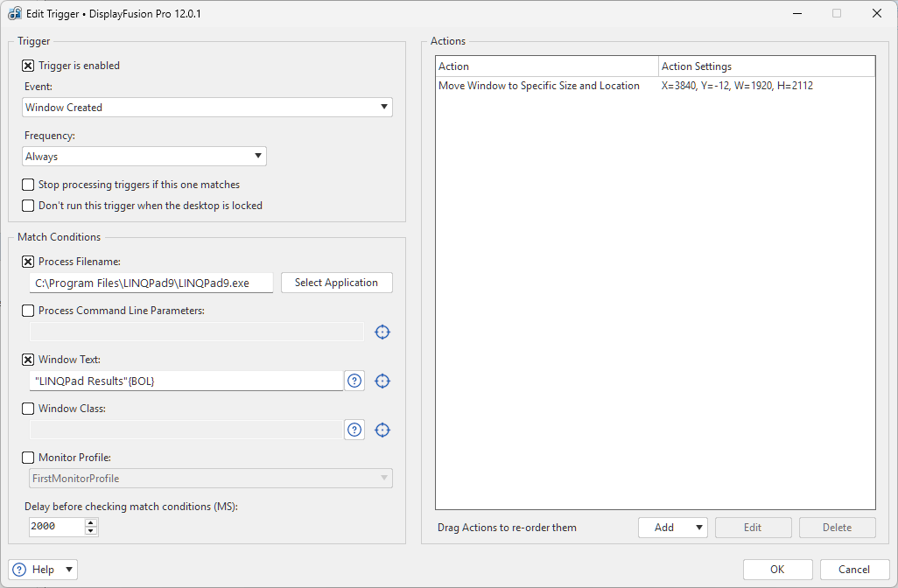
Task: Enable Stop processing triggers if this one matches
Action: click(28, 185)
